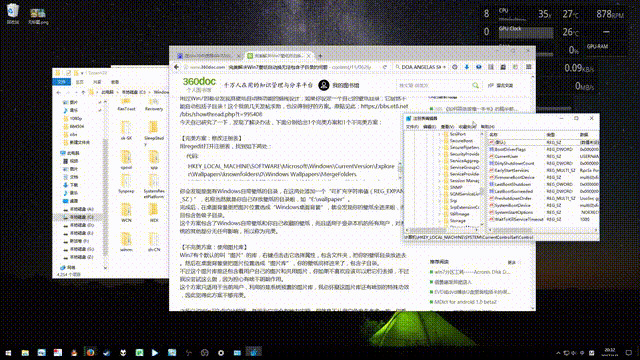Open the Edit menu in Registry Editor
Image resolution: width=640 pixels, height=360 pixels.
point(429,127)
